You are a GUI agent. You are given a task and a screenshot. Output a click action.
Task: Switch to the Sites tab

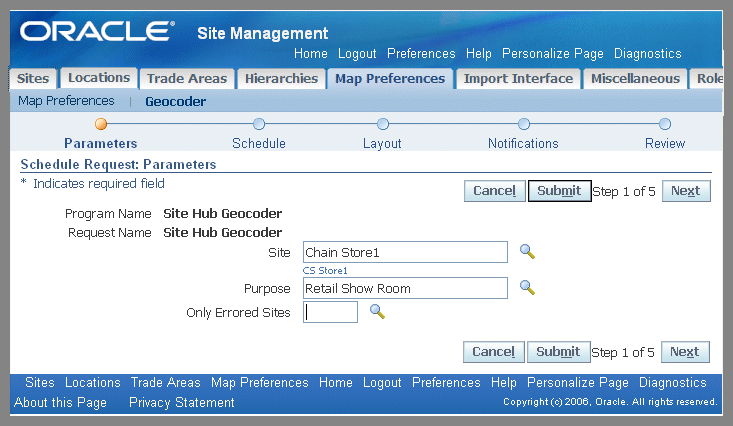point(33,78)
